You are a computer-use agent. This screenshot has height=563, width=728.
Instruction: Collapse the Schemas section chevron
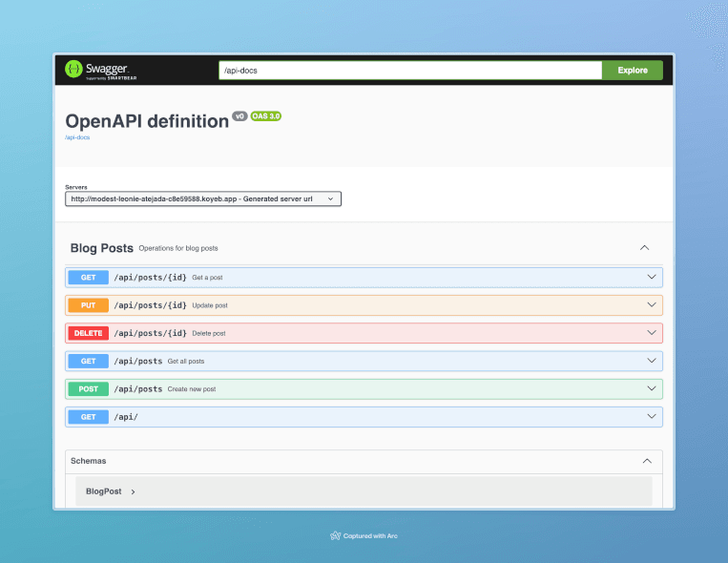tap(647, 461)
